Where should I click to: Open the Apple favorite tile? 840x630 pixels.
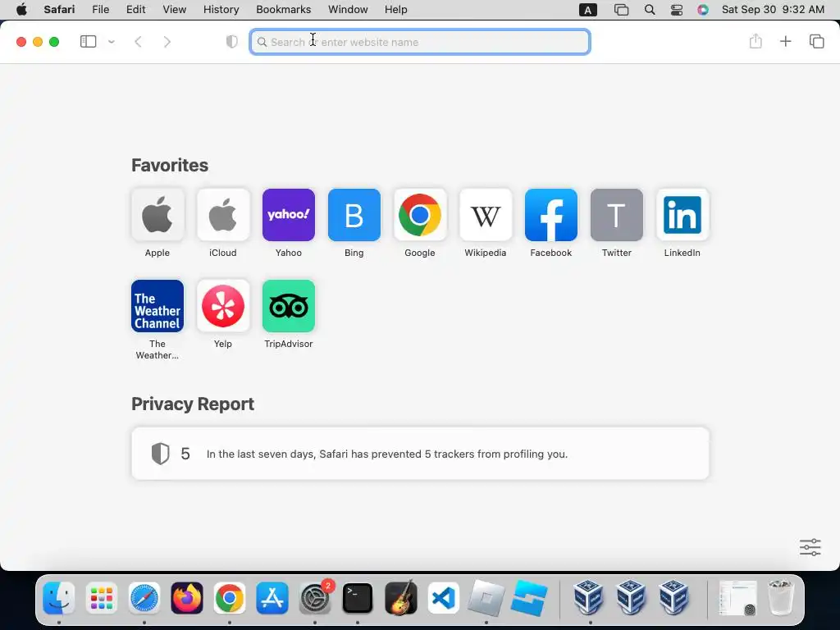click(157, 215)
